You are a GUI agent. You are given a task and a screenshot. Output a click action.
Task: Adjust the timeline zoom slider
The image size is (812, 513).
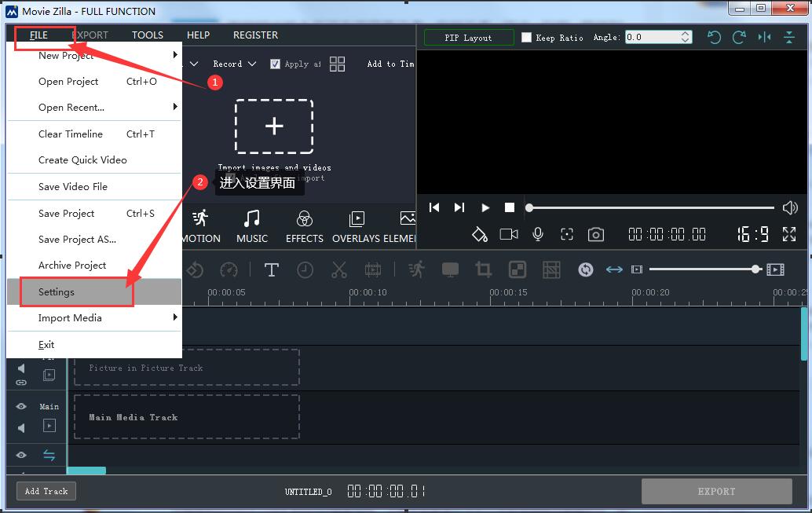tap(705, 269)
